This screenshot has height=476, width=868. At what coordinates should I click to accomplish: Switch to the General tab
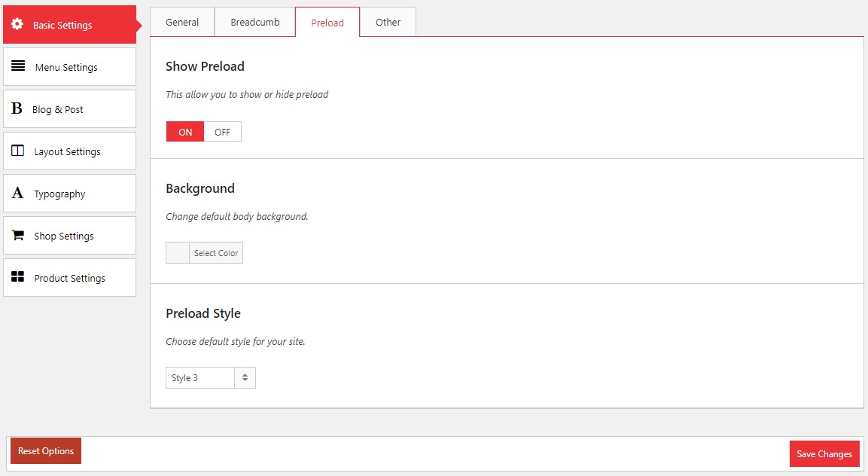pyautogui.click(x=182, y=22)
